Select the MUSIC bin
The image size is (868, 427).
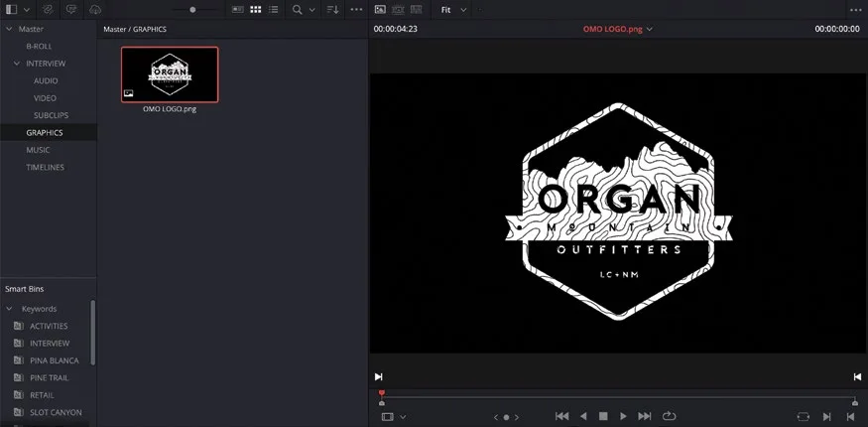tap(38, 150)
